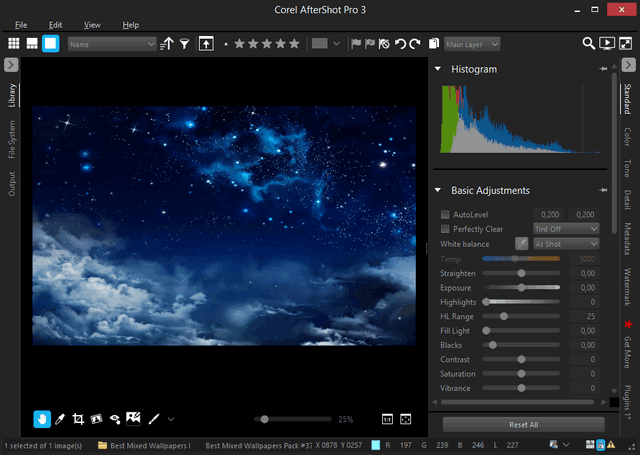Select the Crop tool
The height and width of the screenshot is (455, 640).
[78, 419]
